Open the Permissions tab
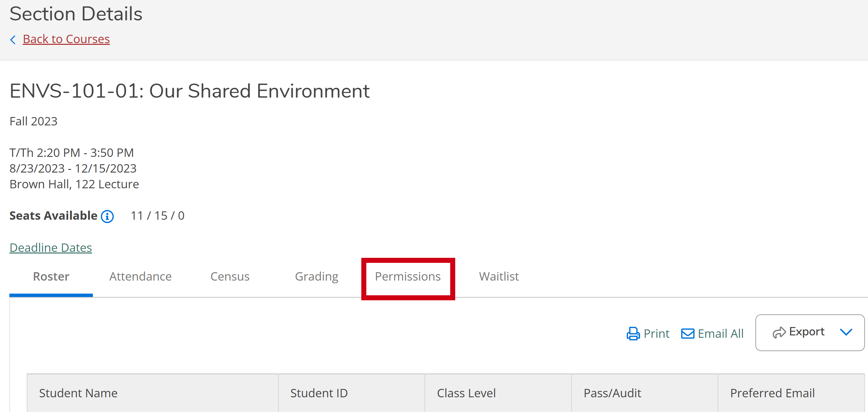Screen dimensions: 868x412 point(408,277)
